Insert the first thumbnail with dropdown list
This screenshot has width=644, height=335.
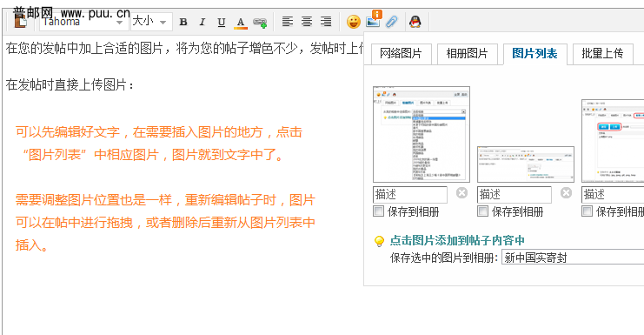click(x=422, y=134)
